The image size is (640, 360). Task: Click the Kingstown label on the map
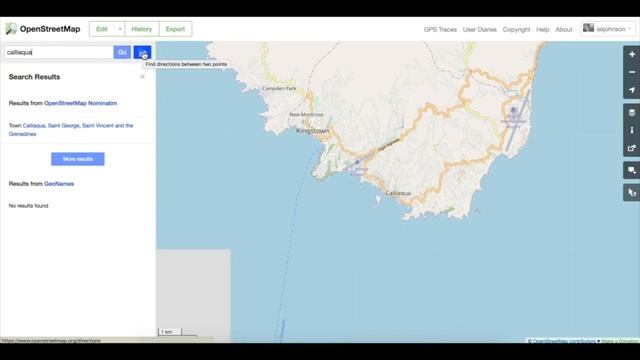(313, 131)
